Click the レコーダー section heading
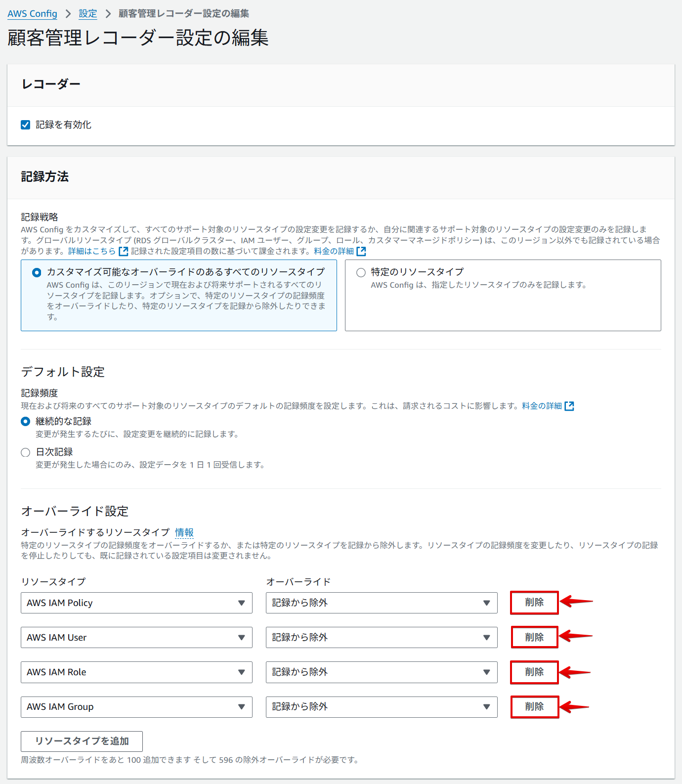Image resolution: width=682 pixels, height=784 pixels. 51,84
